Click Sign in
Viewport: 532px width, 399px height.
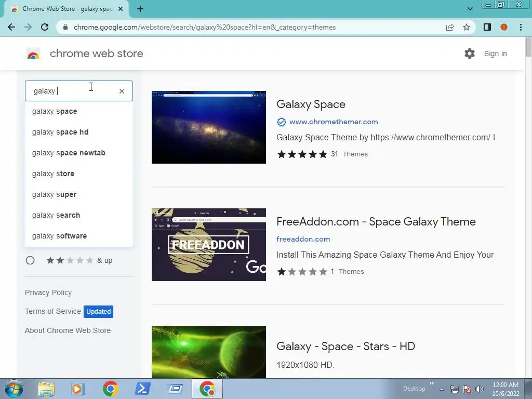point(495,54)
